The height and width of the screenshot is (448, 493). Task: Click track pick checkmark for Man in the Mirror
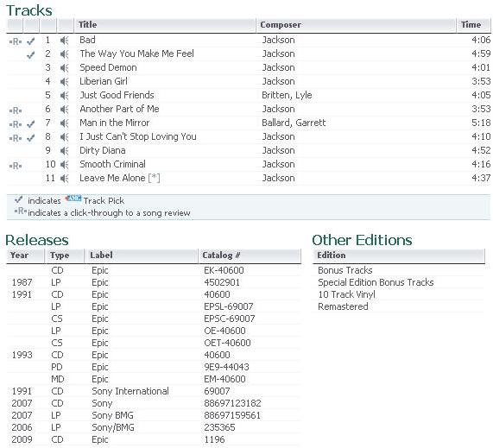31,123
